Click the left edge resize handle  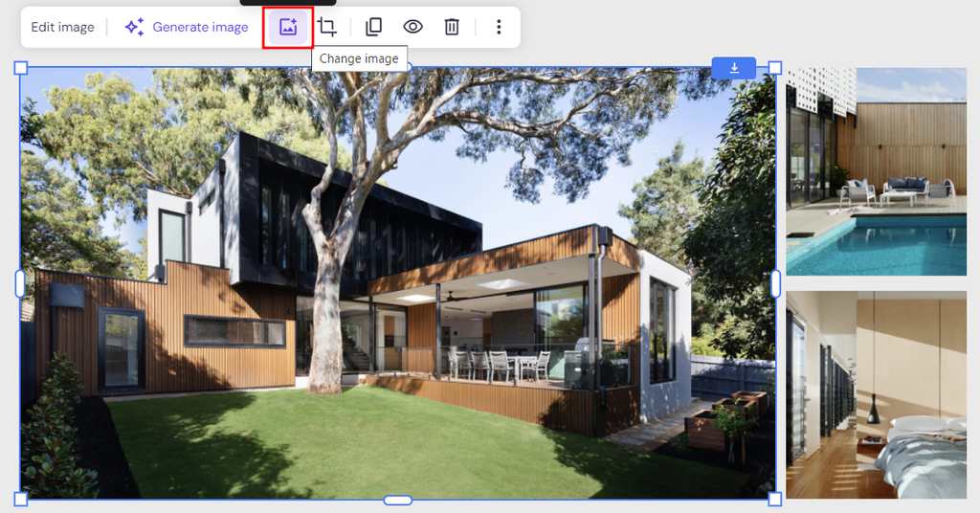[x=20, y=283]
